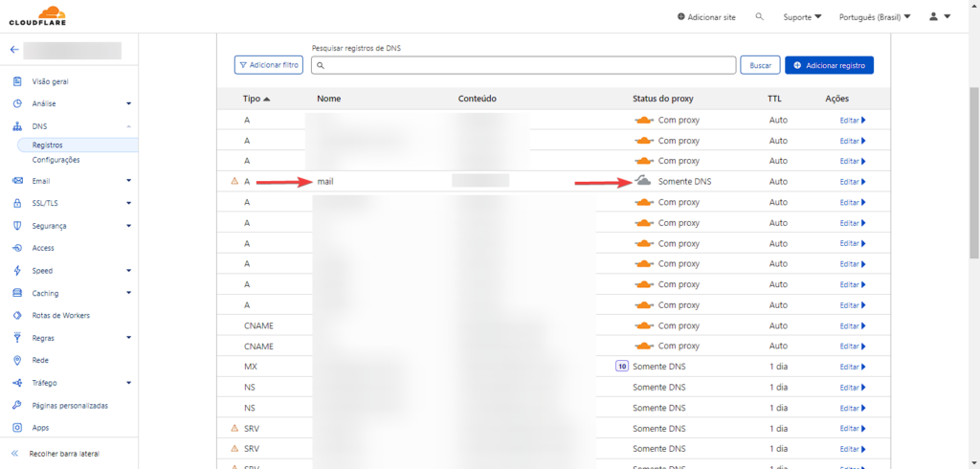
Task: Click the DNS records search field
Action: point(523,65)
